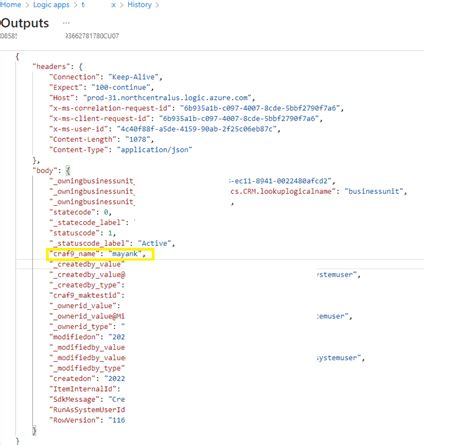
Task: Go to Home breadcrumb link
Action: tap(11, 5)
